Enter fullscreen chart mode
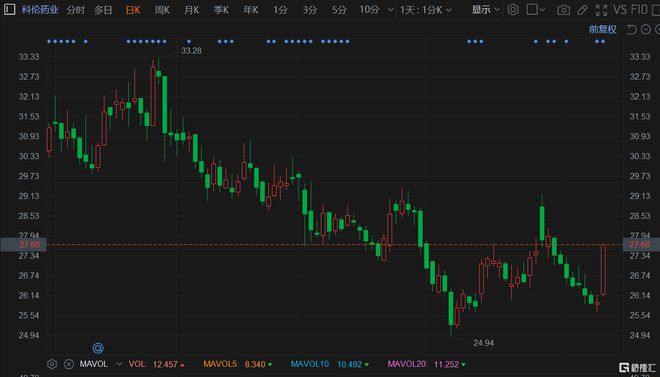 tap(602, 10)
